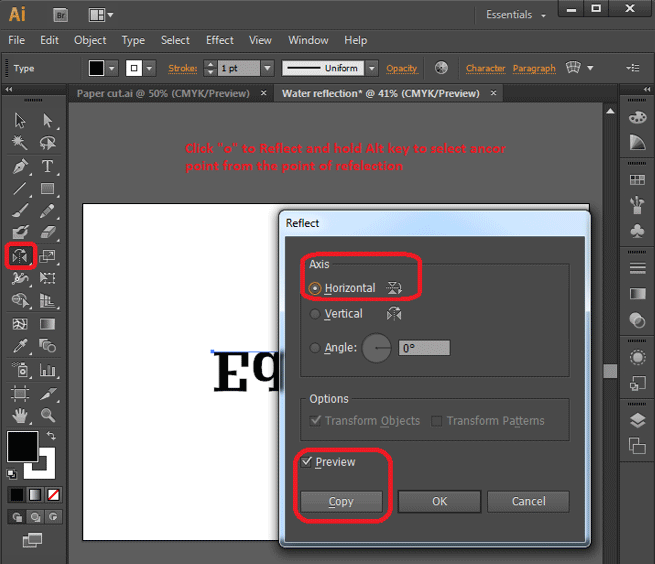Select the Column Graph tool

tap(48, 370)
